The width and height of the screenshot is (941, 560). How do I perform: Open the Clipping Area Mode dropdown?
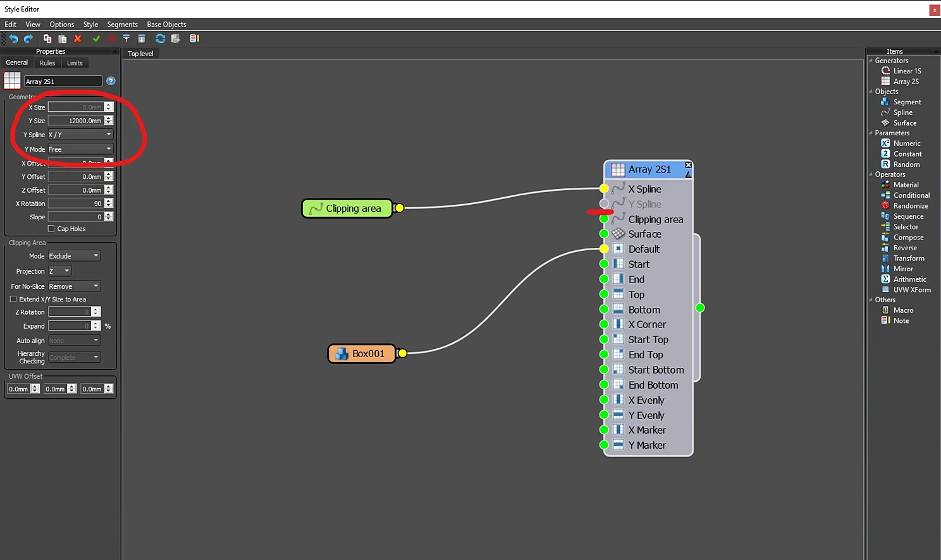click(x=74, y=256)
